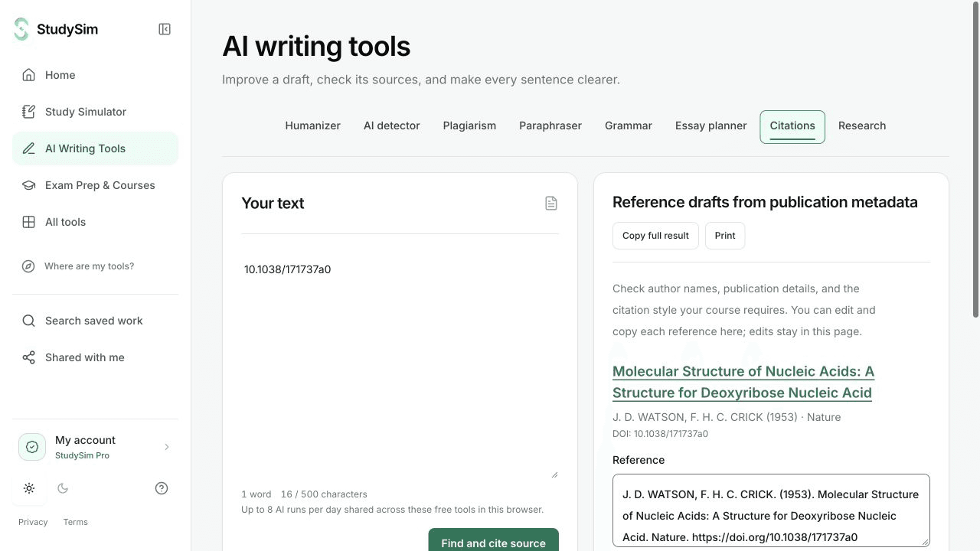
Task: Open Study Simulator in the sidebar
Action: 95,112
